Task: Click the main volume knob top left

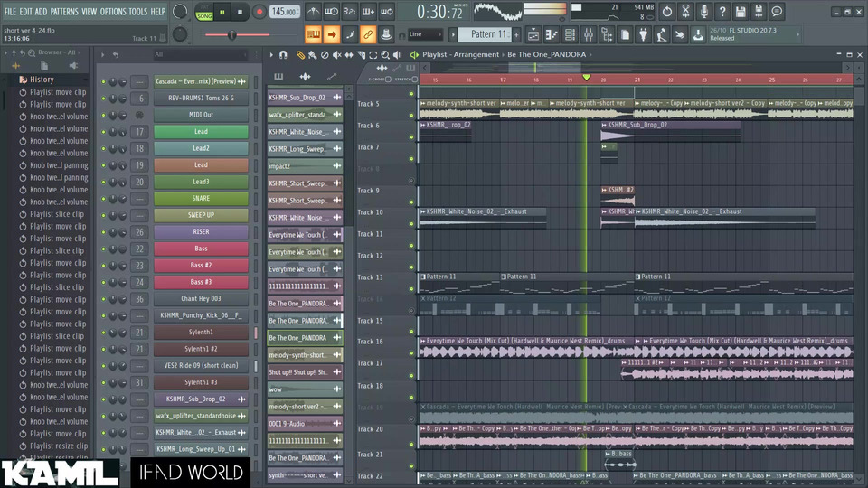Action: pyautogui.click(x=180, y=11)
